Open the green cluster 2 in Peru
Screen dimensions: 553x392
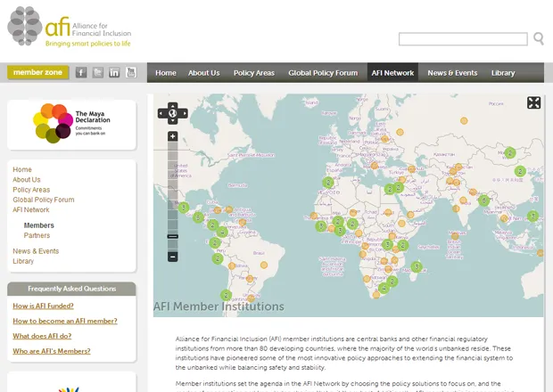coord(218,259)
